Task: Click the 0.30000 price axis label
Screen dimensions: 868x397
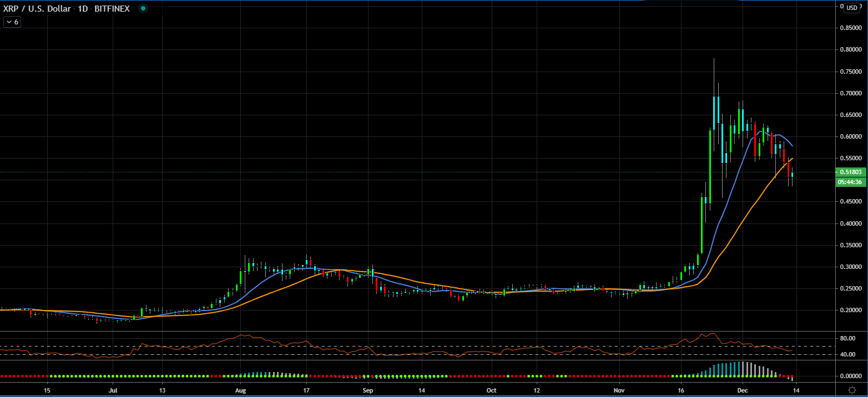Action: coord(851,267)
